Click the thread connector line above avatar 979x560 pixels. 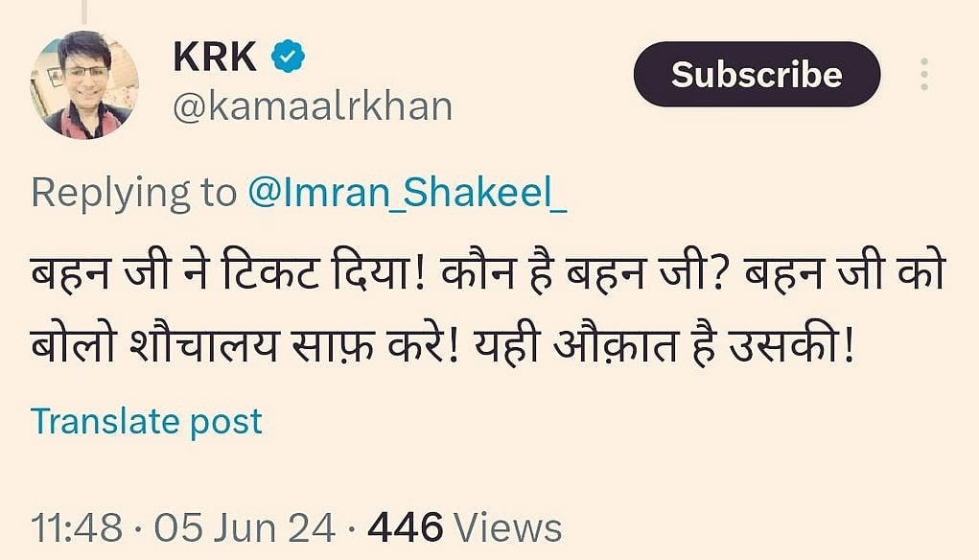point(84,12)
